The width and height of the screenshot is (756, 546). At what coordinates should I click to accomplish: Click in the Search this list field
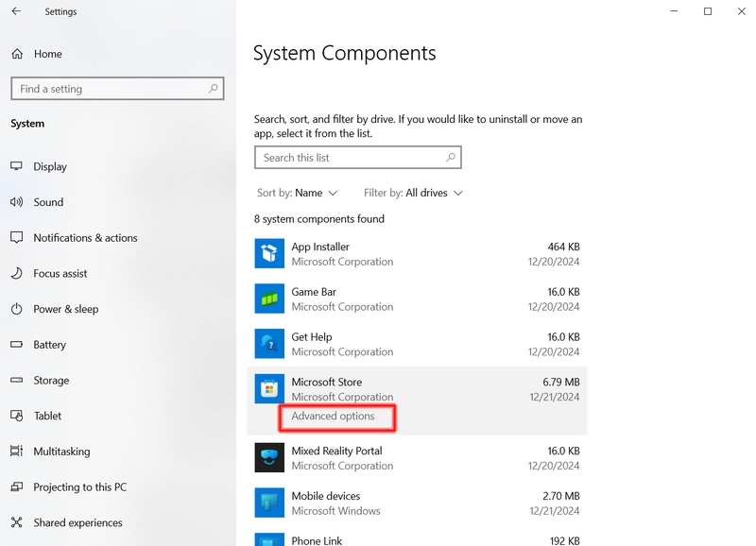pyautogui.click(x=358, y=158)
